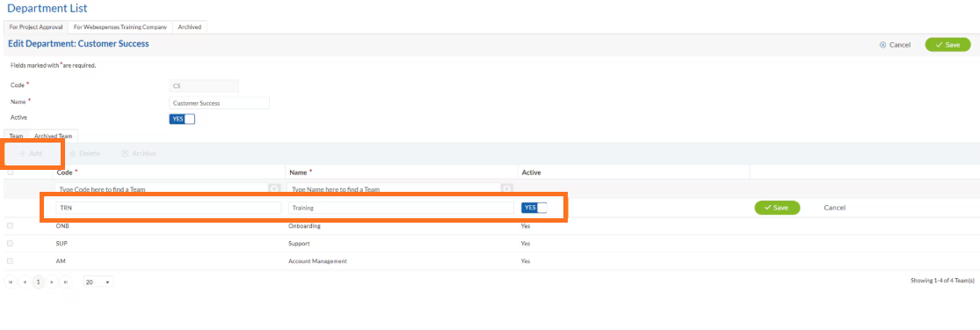The height and width of the screenshot is (330, 980).
Task: Toggle the department Active YES switch
Action: coord(182,119)
